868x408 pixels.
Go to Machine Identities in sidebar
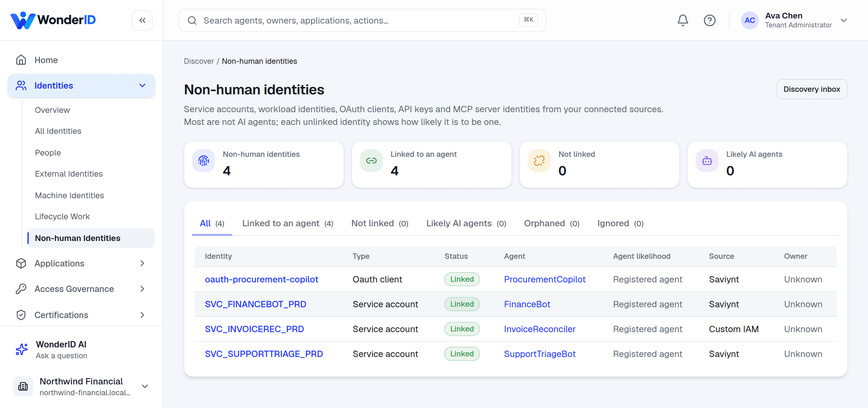[70, 195]
